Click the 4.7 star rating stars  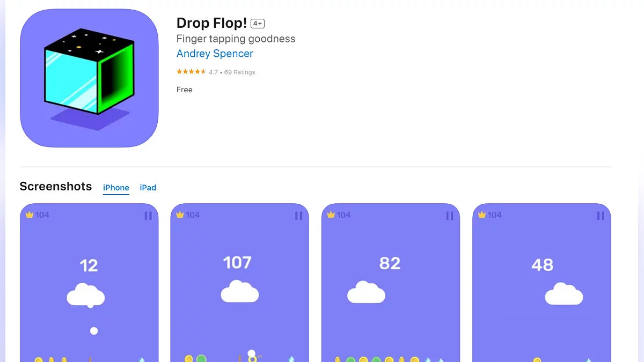(x=191, y=72)
